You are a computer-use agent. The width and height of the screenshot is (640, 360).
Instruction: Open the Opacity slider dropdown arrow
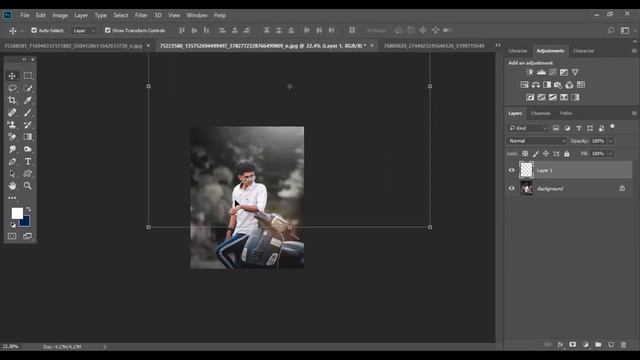[x=611, y=141]
